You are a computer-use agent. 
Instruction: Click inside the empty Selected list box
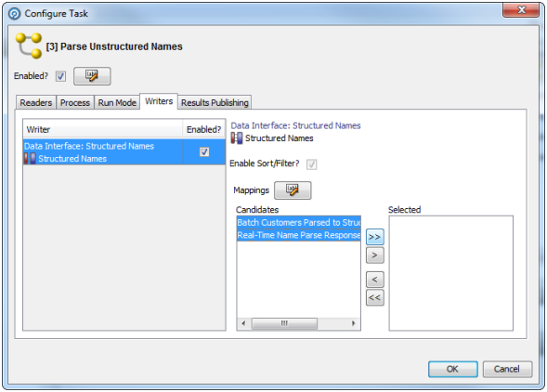click(x=450, y=273)
